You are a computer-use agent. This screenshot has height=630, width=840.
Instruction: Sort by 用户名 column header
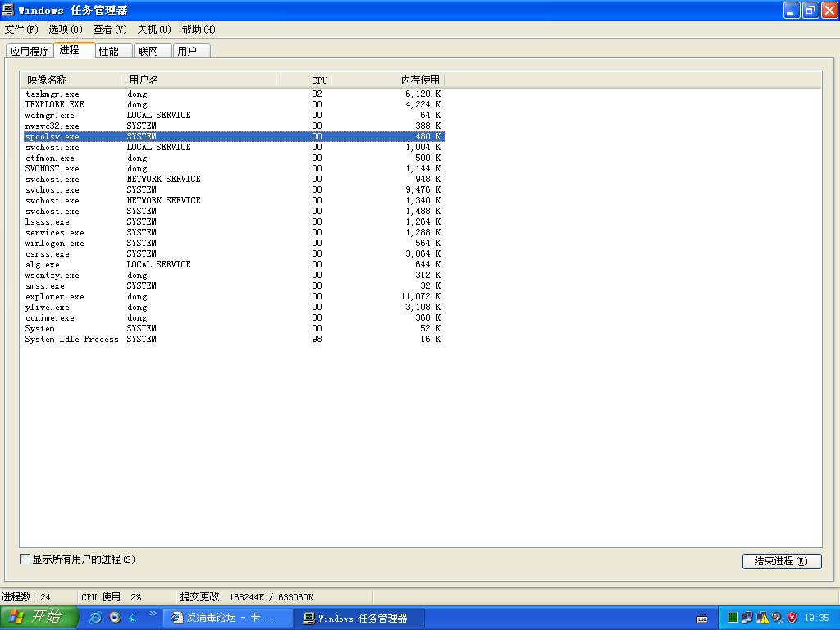click(199, 80)
